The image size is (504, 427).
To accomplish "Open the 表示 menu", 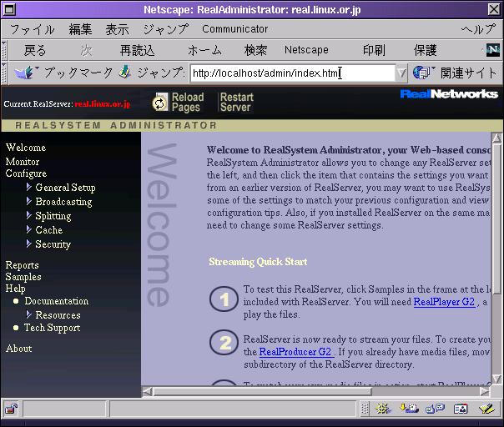I will (118, 29).
